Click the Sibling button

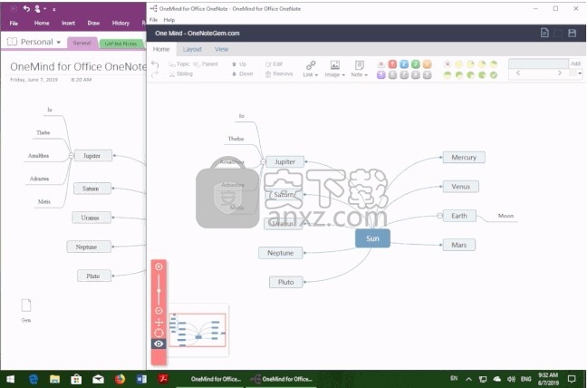click(181, 74)
